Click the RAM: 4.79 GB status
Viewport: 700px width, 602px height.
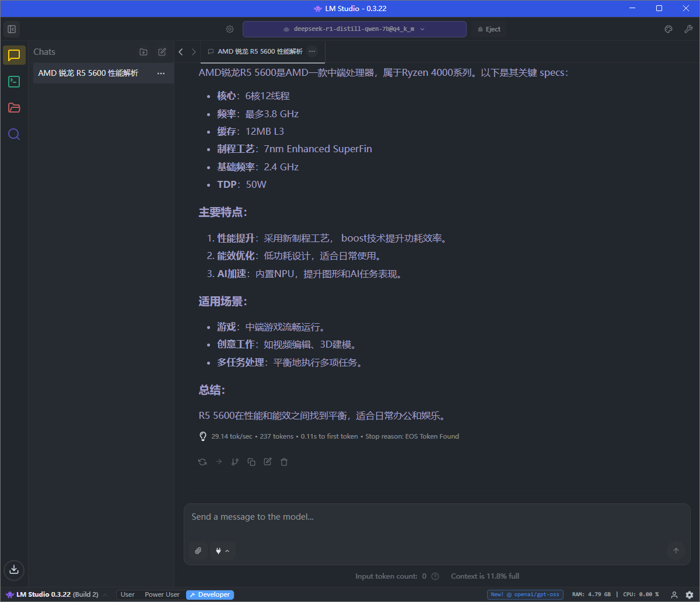click(591, 594)
